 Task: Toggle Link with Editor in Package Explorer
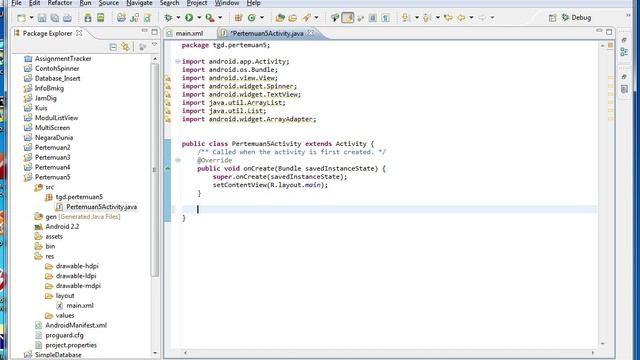point(125,47)
